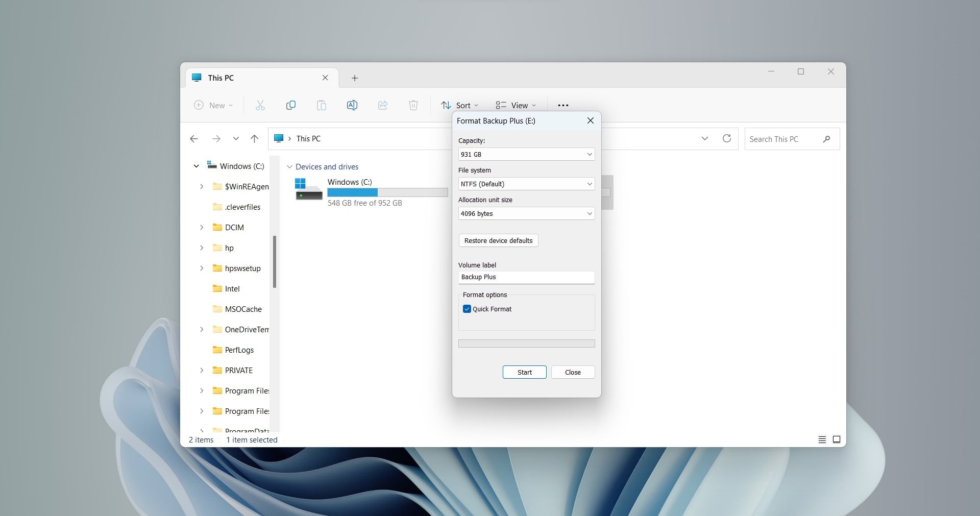Click the Delete trash can icon
Image resolution: width=980 pixels, height=516 pixels.
point(413,105)
